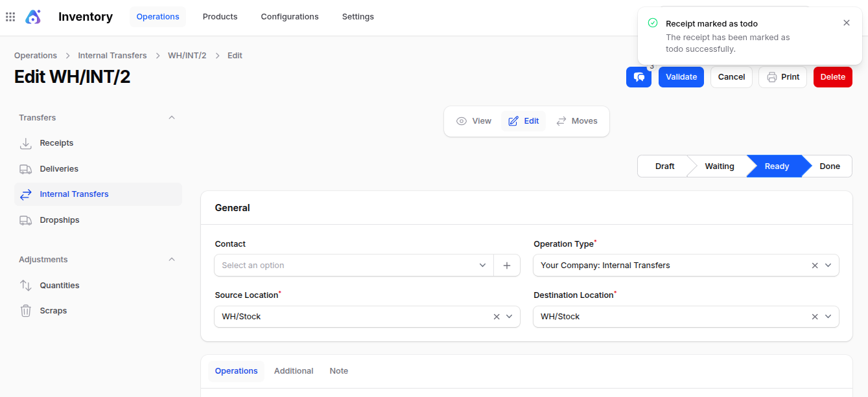The image size is (868, 397).
Task: Dismiss the receipt notification with X
Action: coord(847,23)
